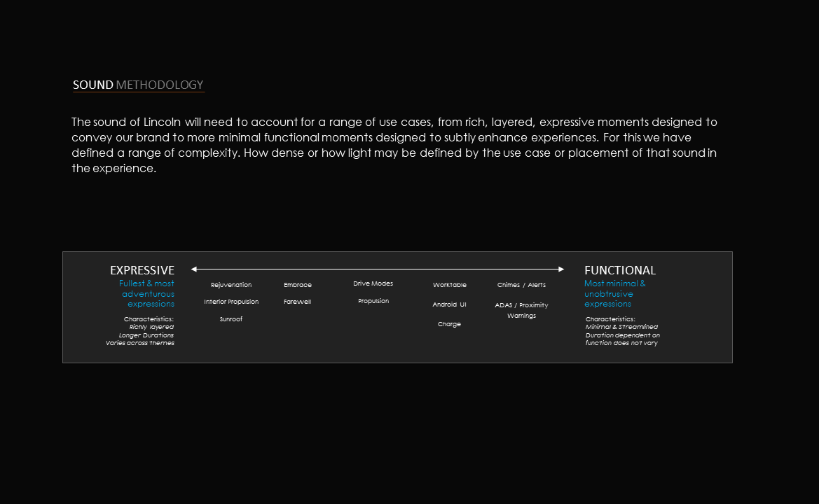The image size is (819, 504).
Task: Click the intro paragraph about the sound of Lincoln
Action: tap(394, 145)
